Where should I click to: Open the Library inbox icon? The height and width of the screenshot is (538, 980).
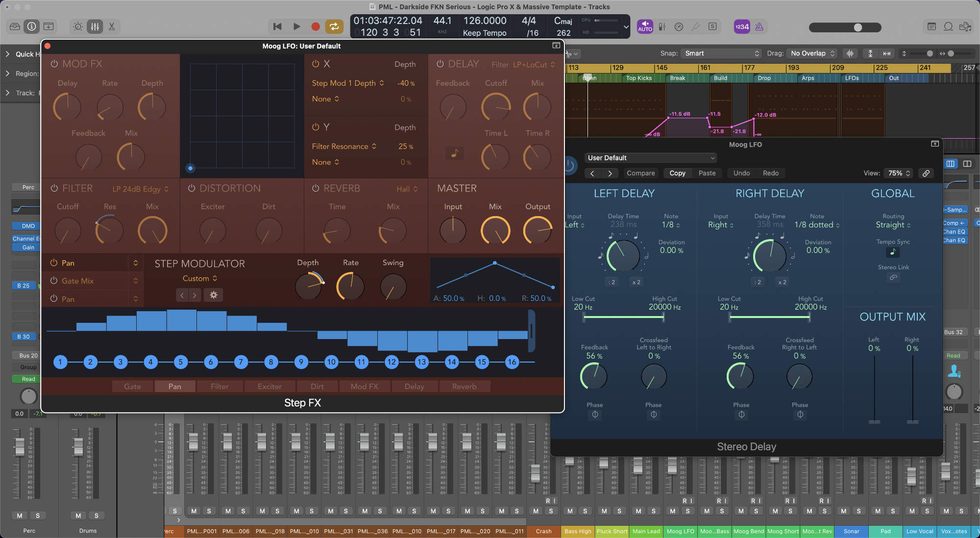tap(15, 26)
